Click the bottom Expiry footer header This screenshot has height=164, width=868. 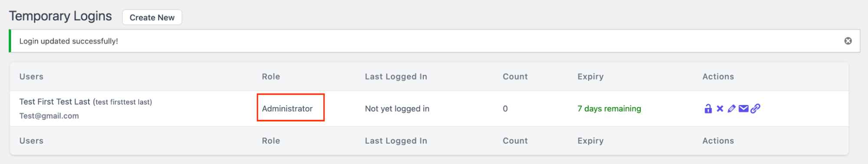click(591, 141)
